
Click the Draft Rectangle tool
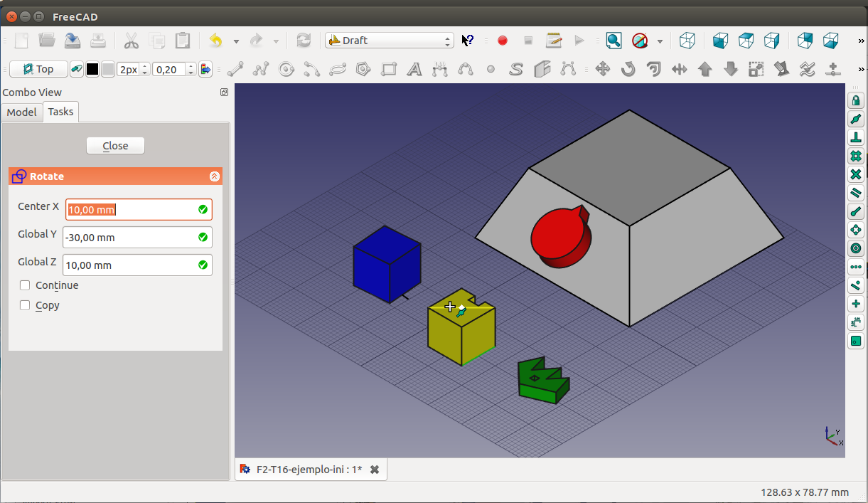tap(389, 69)
